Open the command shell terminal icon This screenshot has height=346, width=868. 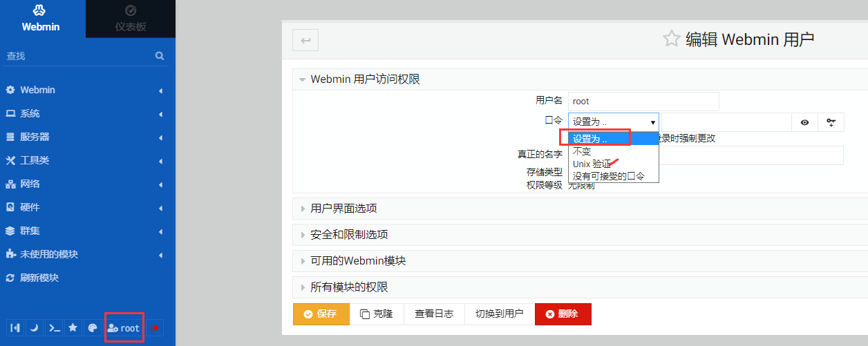pos(53,328)
